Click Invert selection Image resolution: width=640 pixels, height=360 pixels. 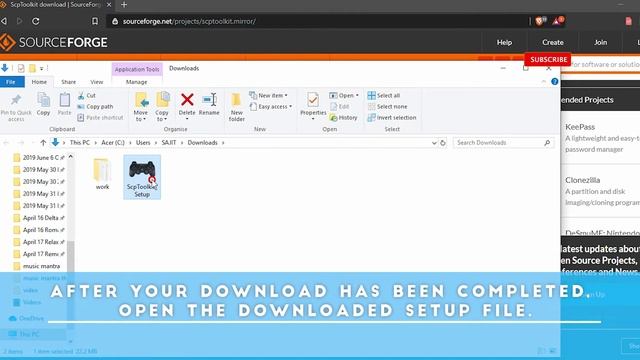392,118
